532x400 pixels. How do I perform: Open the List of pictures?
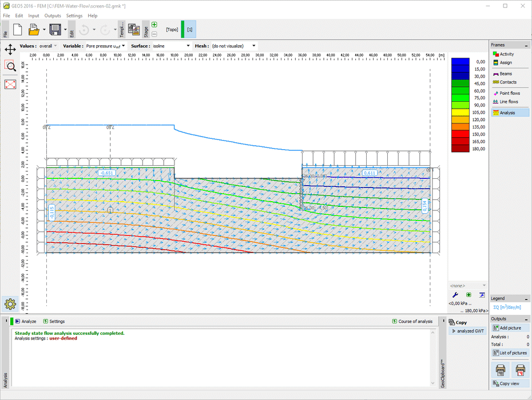(511, 353)
